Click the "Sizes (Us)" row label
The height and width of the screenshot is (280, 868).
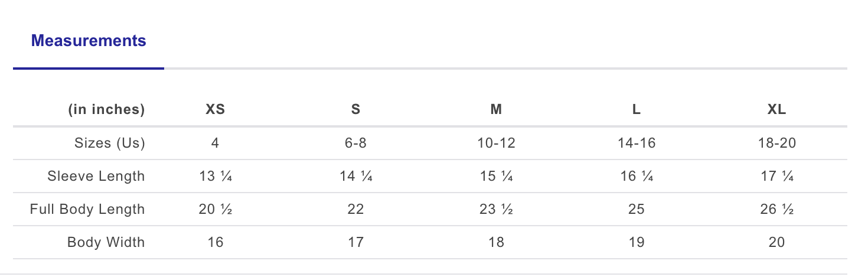click(110, 143)
